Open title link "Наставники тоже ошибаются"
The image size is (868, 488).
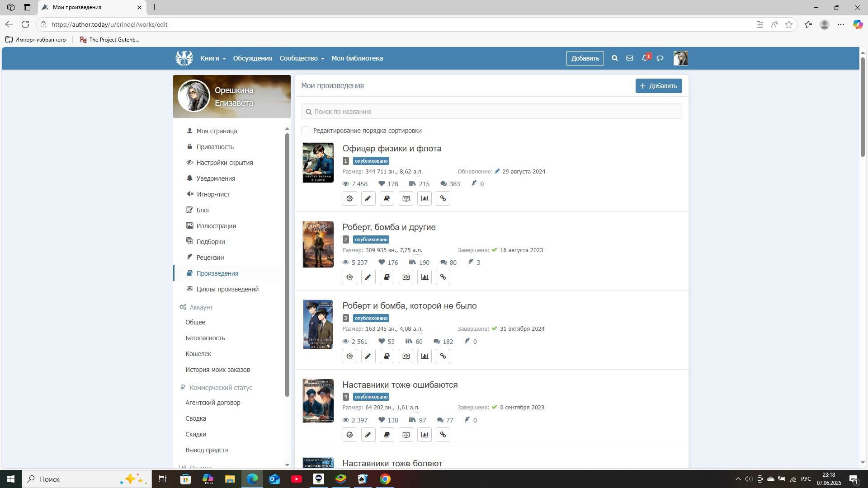[x=400, y=385]
